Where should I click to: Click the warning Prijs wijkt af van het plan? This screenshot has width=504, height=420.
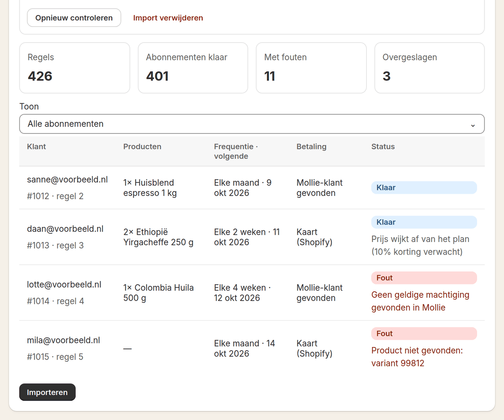(x=420, y=246)
